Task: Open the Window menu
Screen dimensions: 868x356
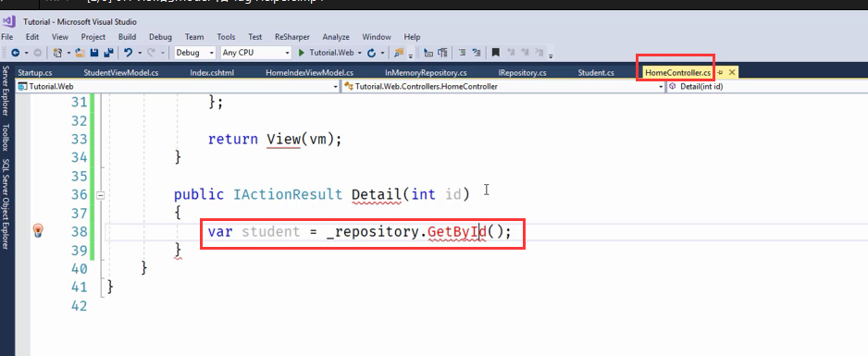Action: pyautogui.click(x=377, y=37)
